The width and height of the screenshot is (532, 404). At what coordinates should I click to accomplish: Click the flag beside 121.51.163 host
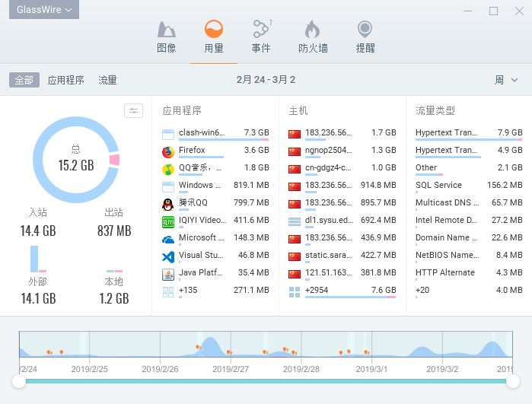pyautogui.click(x=295, y=274)
